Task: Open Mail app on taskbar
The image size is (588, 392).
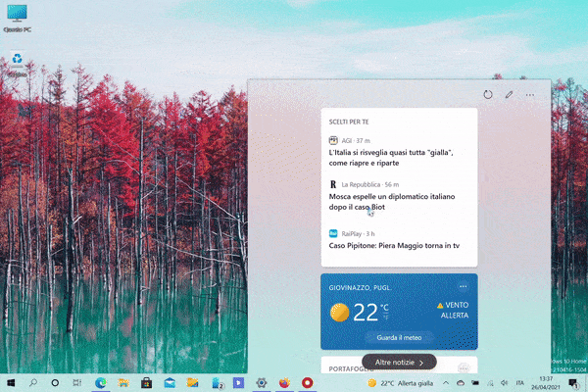Action: coord(170,382)
